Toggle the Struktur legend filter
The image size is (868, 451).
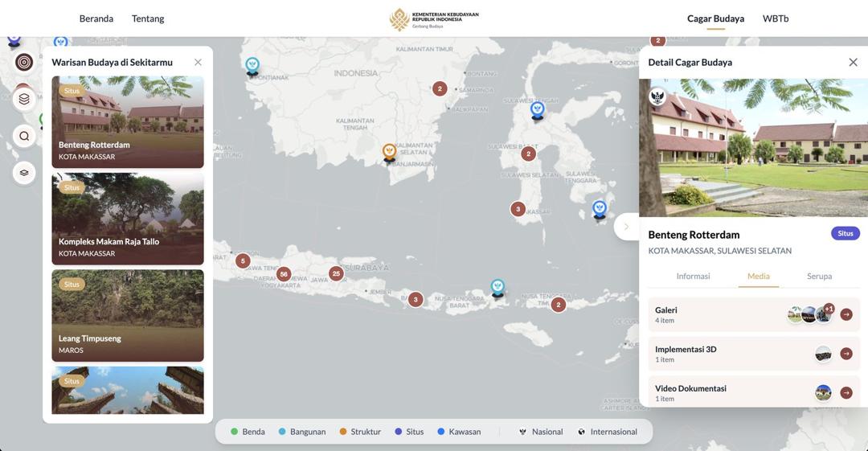360,432
